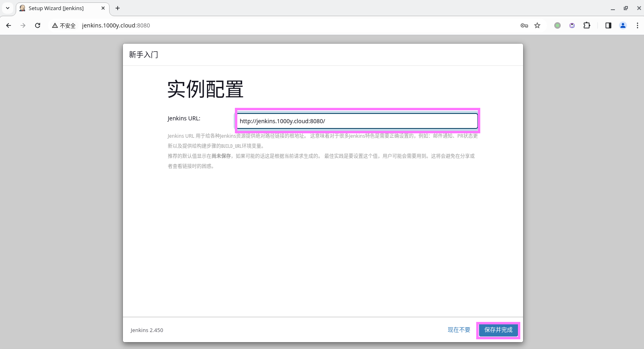Click the 现在不要 link
This screenshot has height=349, width=644.
coord(459,330)
